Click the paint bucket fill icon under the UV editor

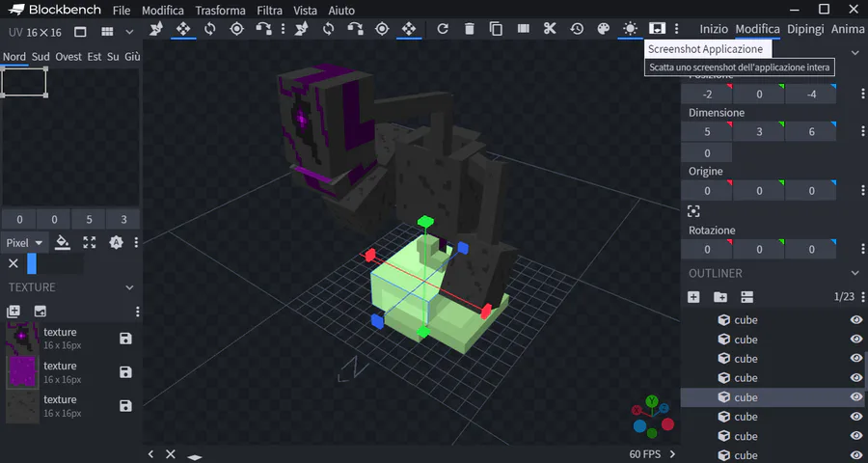63,242
